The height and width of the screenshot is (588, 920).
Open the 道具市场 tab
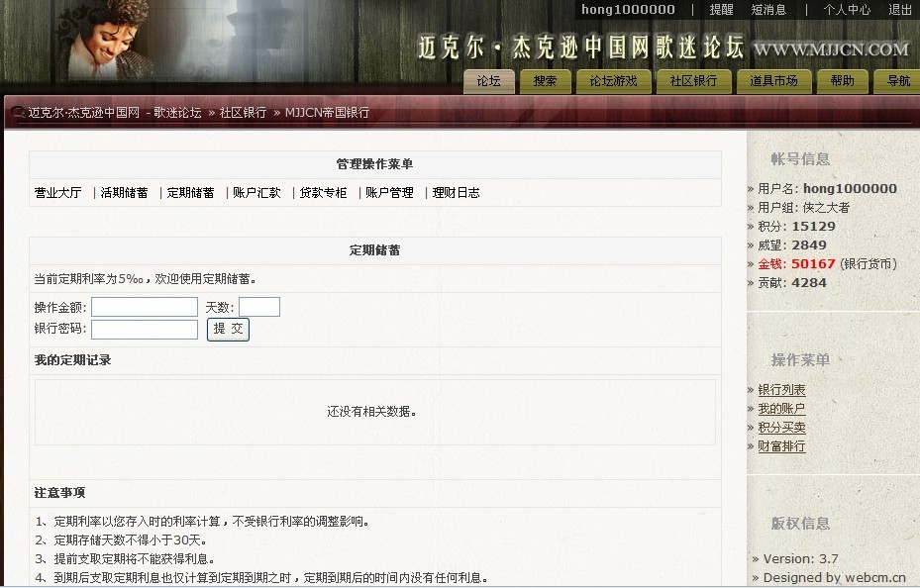tap(773, 81)
